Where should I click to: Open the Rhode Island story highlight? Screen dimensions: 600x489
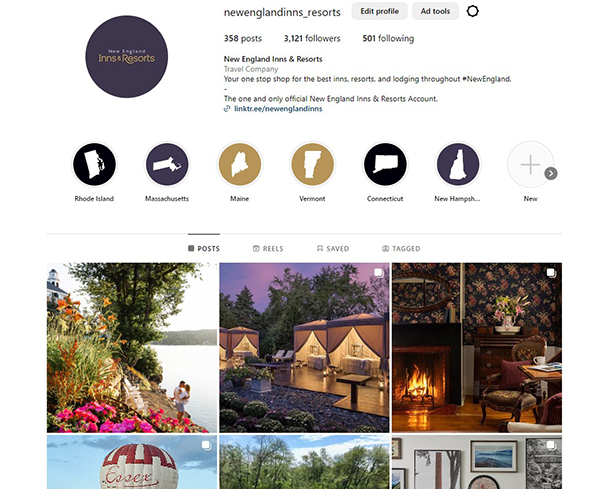(94, 165)
